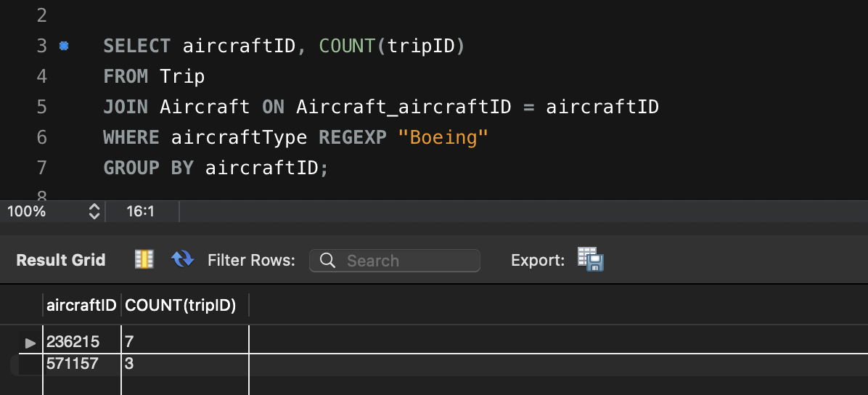868x395 pixels.
Task: Select cell with aircraftID 571157
Action: point(81,364)
